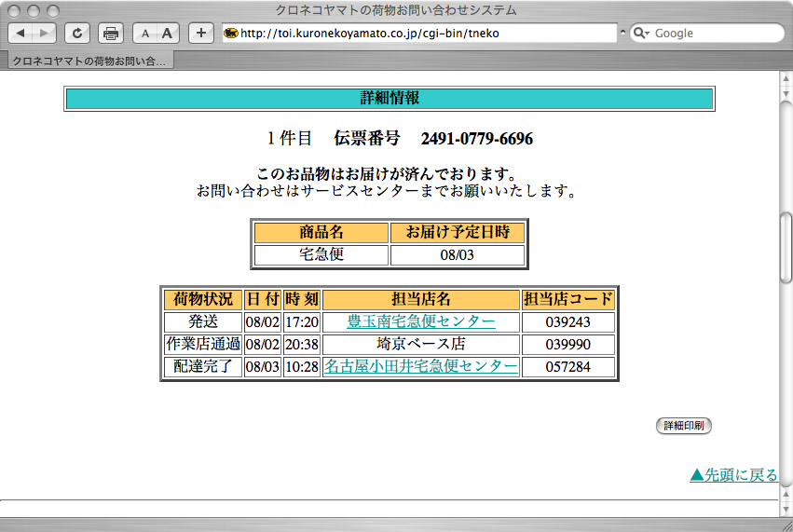The image size is (793, 532).
Task: Open the 豊玉南宅急便センター link
Action: pyautogui.click(x=421, y=321)
